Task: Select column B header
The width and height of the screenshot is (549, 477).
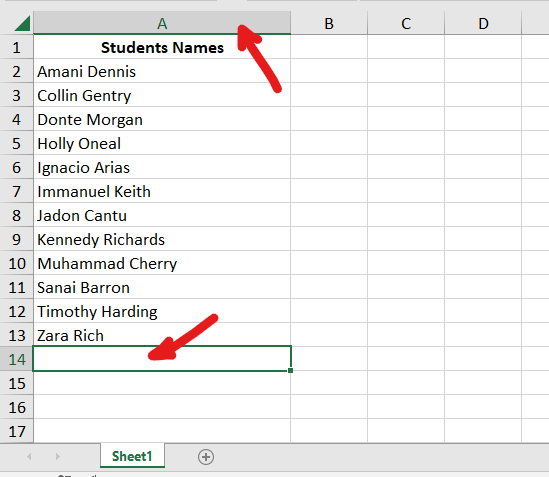Action: pos(329,23)
